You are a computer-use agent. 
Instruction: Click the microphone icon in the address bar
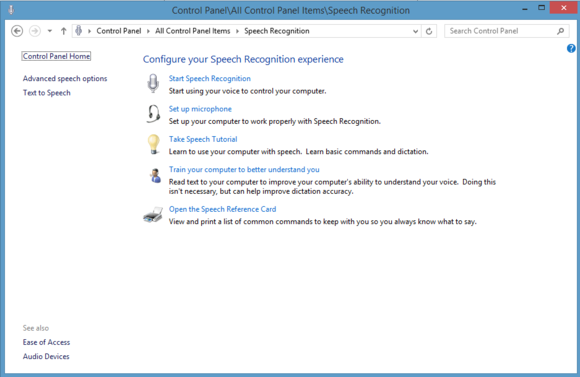click(x=78, y=31)
